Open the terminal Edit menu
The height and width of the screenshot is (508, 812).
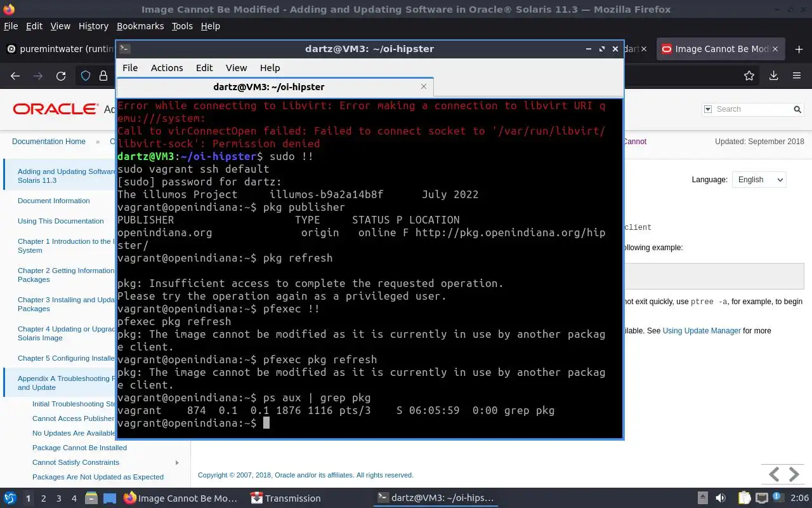coord(204,68)
